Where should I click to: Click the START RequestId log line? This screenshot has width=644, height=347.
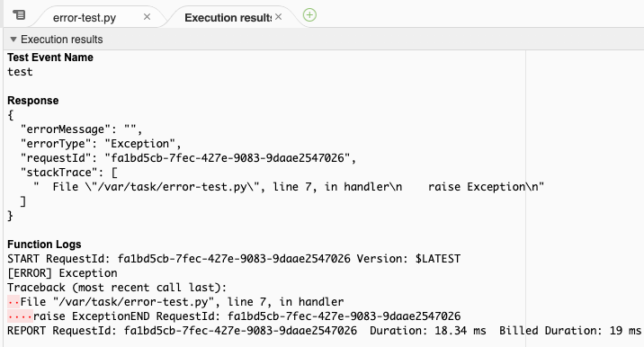(234, 259)
